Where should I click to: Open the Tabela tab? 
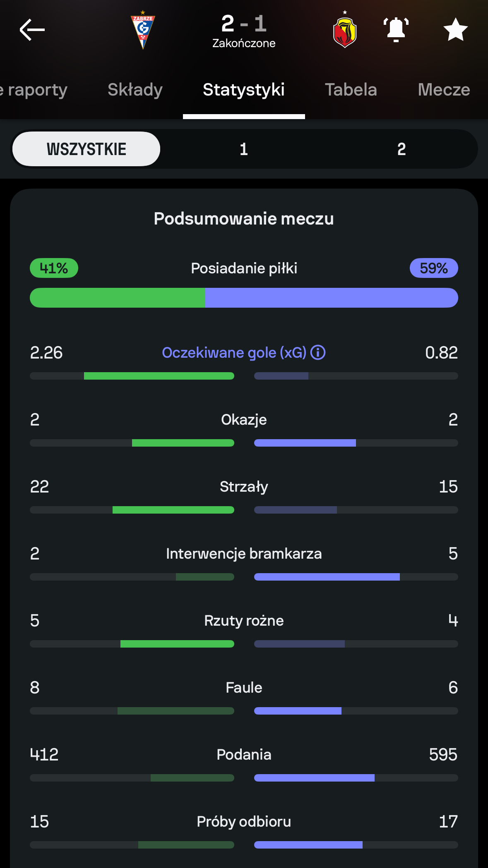351,90
